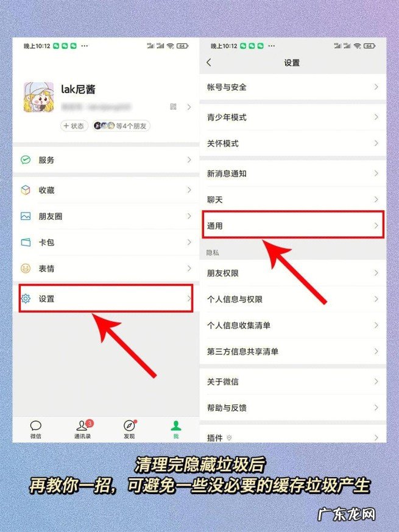Tap the lak尼酱 profile avatar
The width and height of the screenshot is (399, 532).
click(38, 98)
